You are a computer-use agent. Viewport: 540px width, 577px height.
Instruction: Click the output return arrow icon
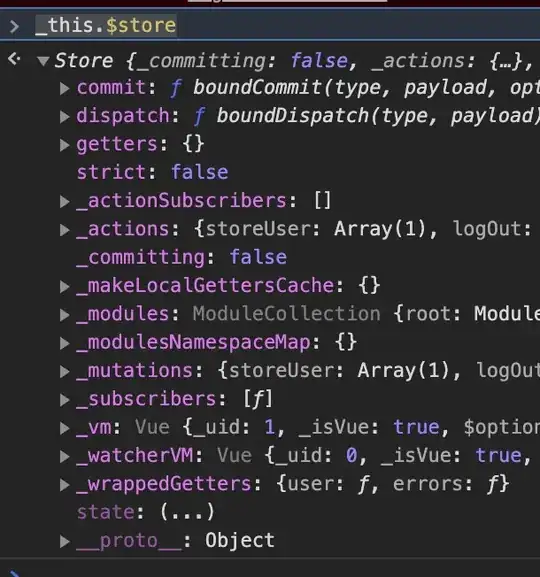(x=14, y=59)
